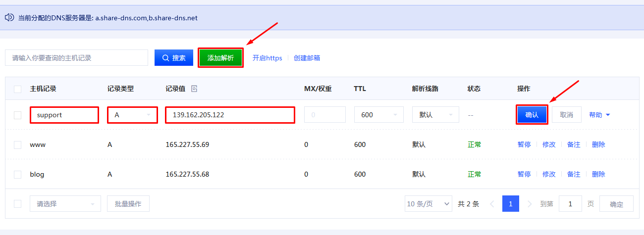Expand the 解析线路 默认 dropdown
Screen dimensions: 644x235
tap(435, 115)
